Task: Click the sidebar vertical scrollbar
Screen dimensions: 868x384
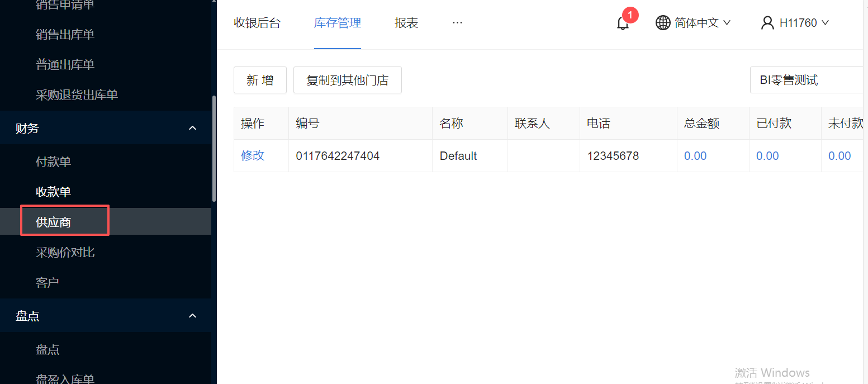Action: click(214, 149)
